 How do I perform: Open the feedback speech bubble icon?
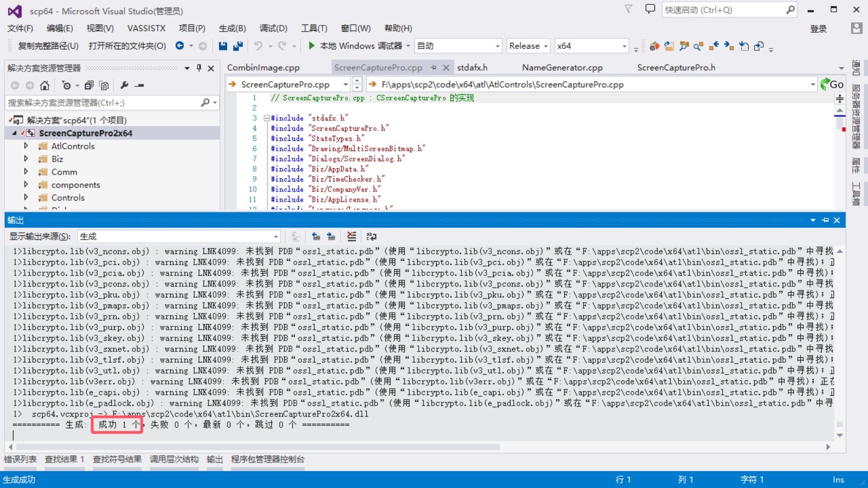[650, 9]
